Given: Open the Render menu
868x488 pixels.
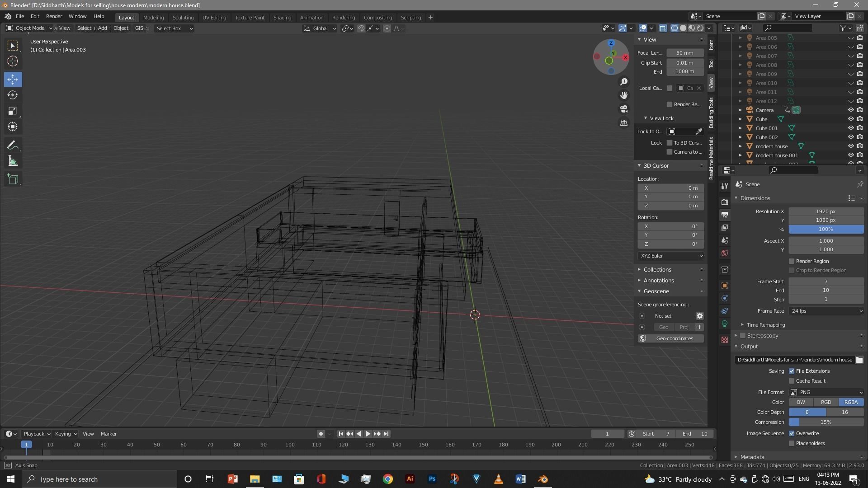Looking at the screenshot, I should click(54, 16).
